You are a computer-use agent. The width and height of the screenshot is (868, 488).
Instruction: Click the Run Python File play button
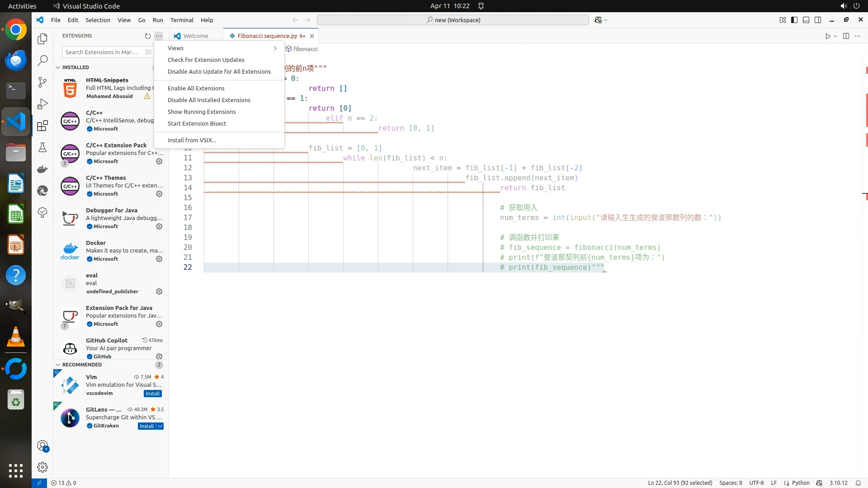[827, 36]
